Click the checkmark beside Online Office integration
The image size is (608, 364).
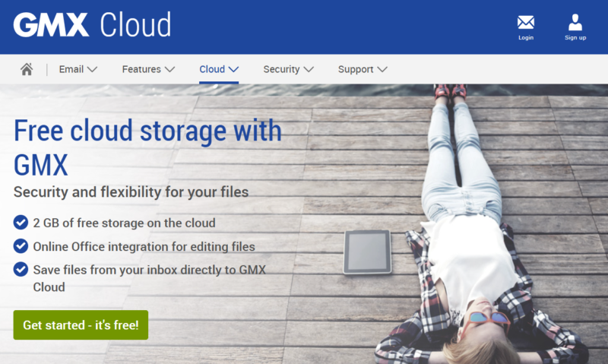point(21,246)
